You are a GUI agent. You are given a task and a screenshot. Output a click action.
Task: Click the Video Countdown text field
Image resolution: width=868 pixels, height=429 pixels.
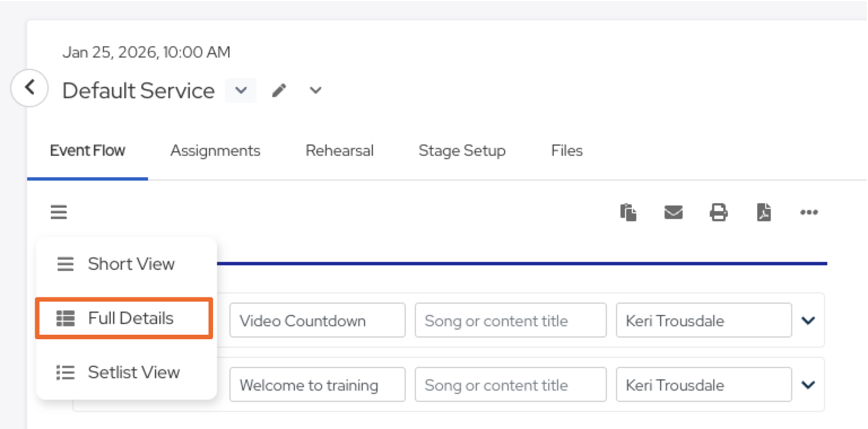click(317, 321)
